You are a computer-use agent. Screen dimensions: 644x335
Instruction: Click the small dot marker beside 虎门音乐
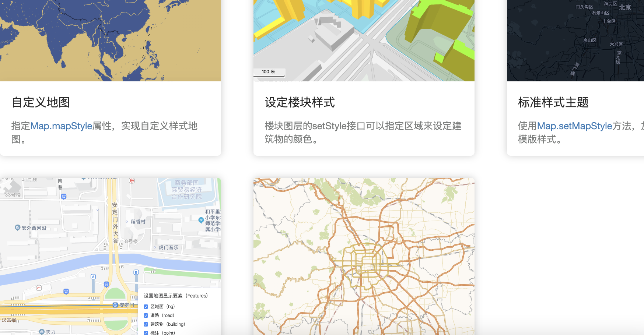pos(155,247)
